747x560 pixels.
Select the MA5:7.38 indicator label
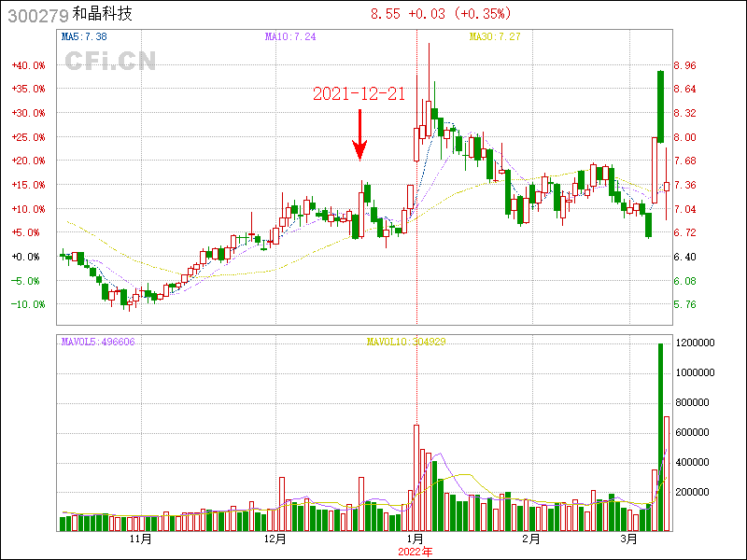[84, 36]
